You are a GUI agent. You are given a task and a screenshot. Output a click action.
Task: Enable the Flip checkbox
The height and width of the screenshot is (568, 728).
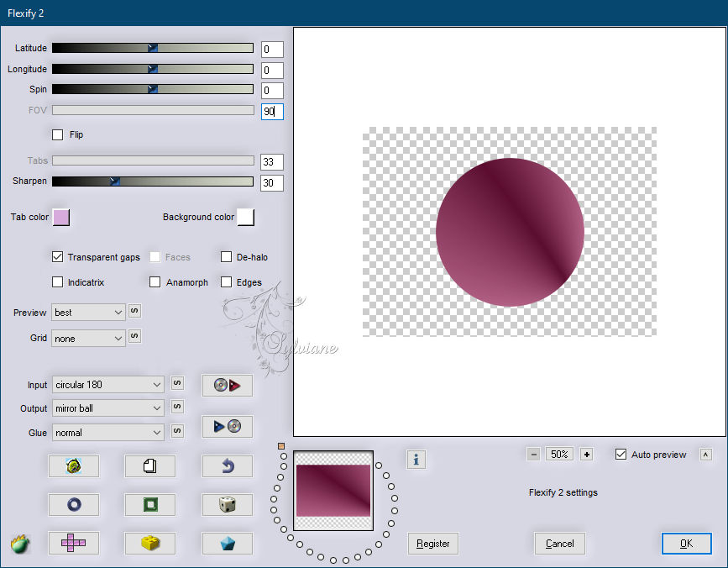(58, 134)
